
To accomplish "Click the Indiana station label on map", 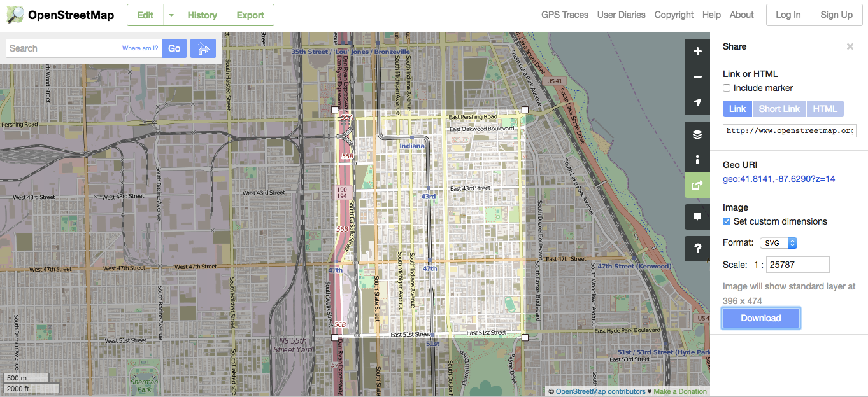I will (412, 146).
